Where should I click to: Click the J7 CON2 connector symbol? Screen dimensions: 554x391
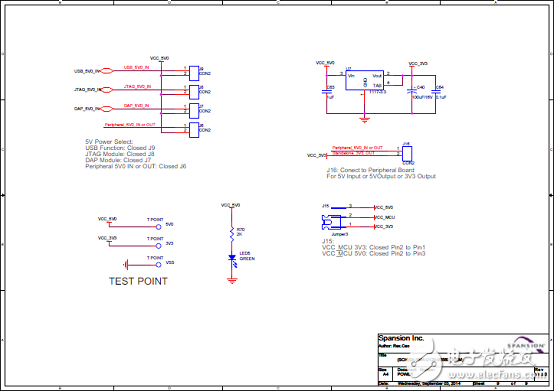(x=194, y=111)
